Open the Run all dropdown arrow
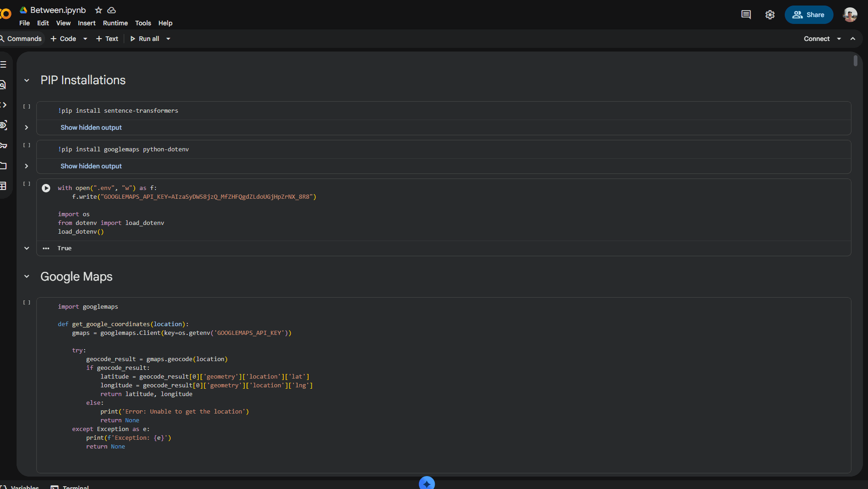The width and height of the screenshot is (868, 489). 168,39
